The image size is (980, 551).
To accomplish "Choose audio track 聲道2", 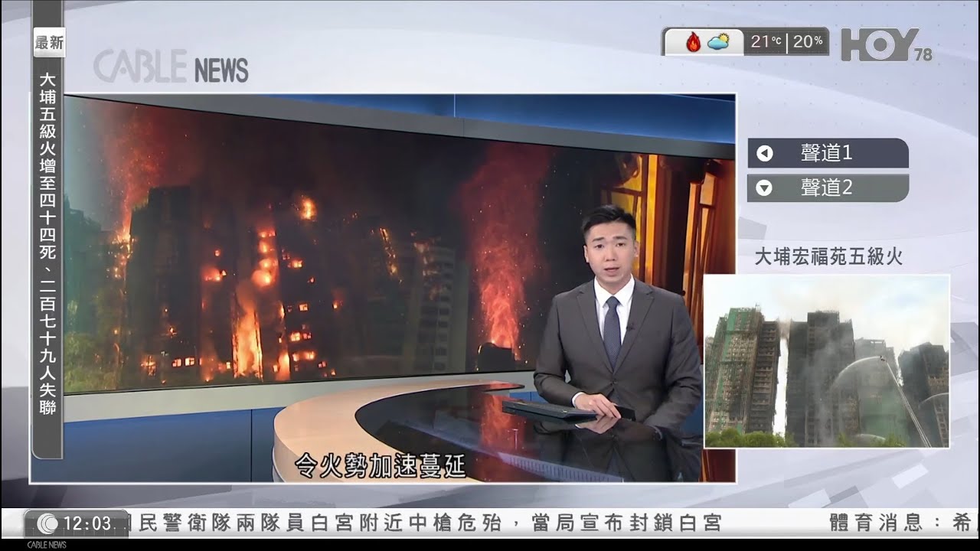I will pyautogui.click(x=828, y=187).
